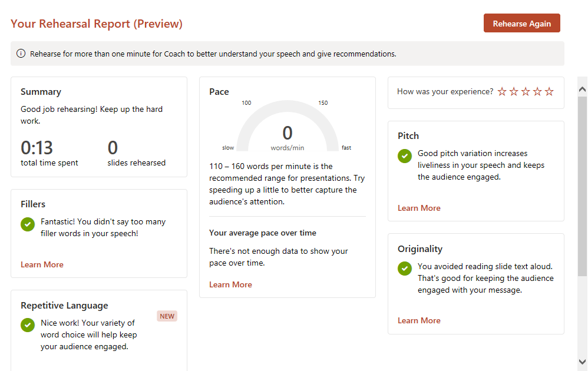Click the first rating star
The image size is (588, 371).
point(502,91)
